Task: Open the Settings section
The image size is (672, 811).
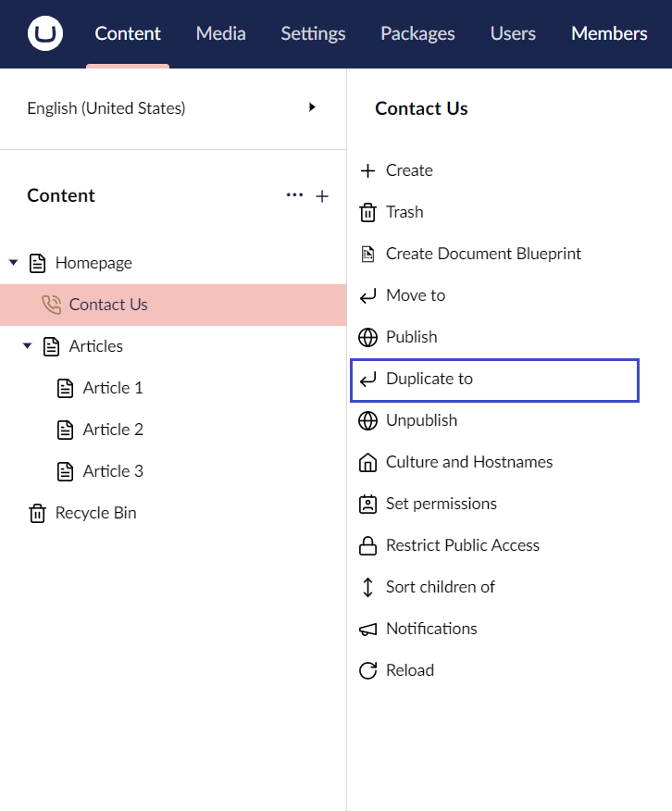Action: (x=312, y=33)
